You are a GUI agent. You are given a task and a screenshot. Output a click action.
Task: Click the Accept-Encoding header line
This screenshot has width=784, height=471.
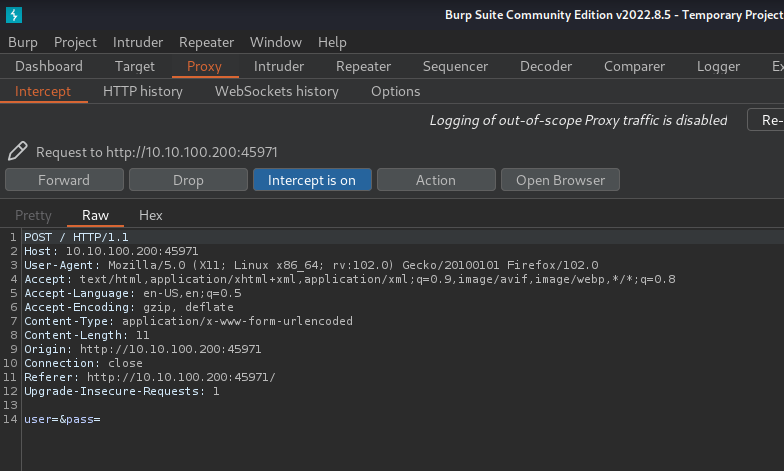[x=129, y=307]
